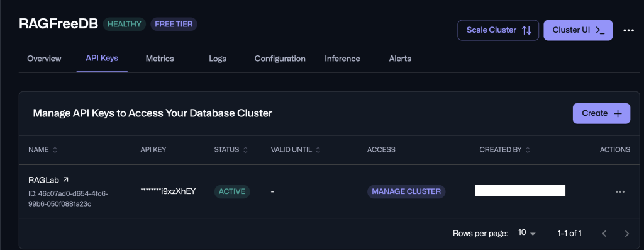
Task: Sort by Status column arrows
Action: (x=245, y=150)
